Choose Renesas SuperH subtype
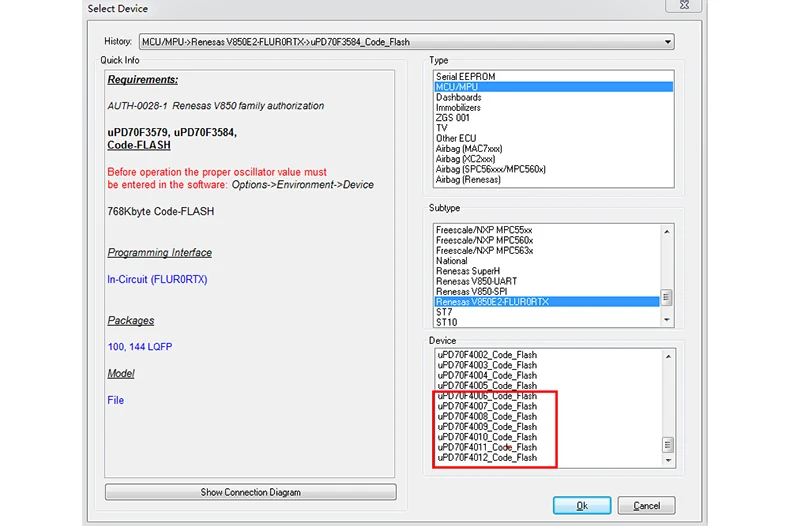The height and width of the screenshot is (526, 790). (547, 271)
